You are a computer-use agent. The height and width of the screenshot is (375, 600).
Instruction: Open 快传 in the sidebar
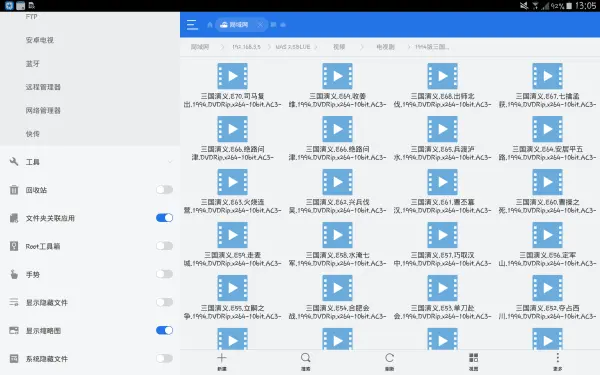[x=33, y=134]
